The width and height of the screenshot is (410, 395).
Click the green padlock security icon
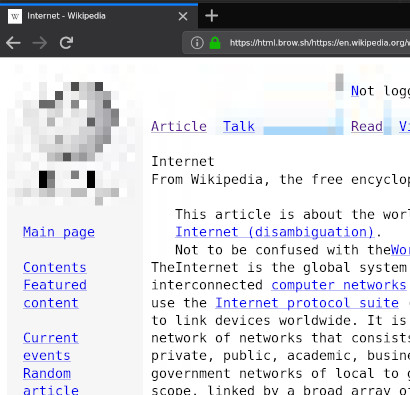[x=215, y=43]
